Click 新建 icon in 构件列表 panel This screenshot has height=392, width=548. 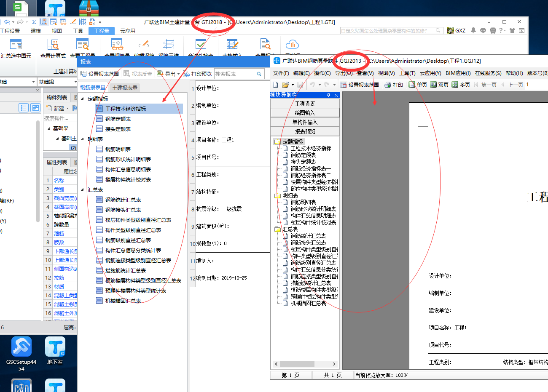click(55, 108)
